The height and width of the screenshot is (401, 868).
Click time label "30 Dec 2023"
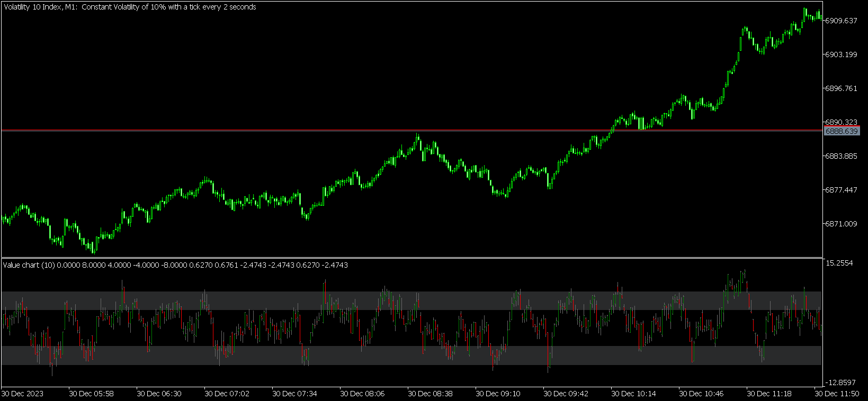tap(22, 394)
